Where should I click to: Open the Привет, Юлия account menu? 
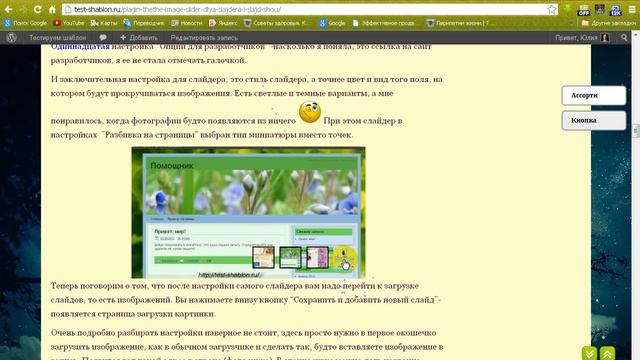[582, 38]
